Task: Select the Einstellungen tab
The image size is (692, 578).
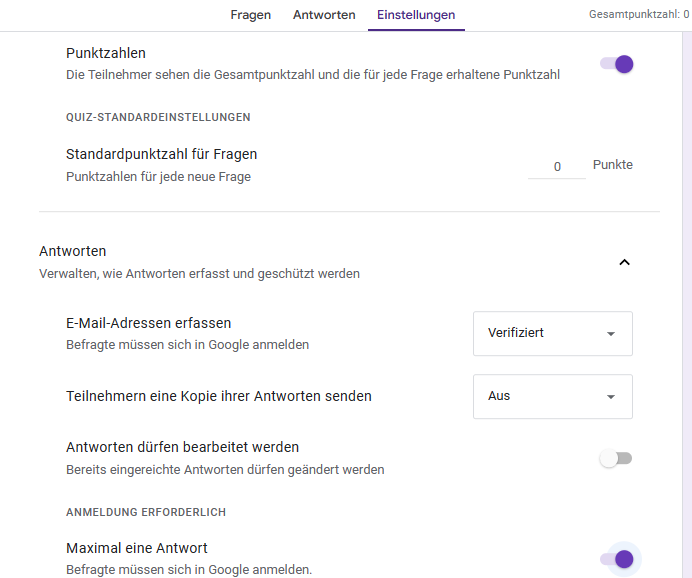Action: click(x=416, y=15)
